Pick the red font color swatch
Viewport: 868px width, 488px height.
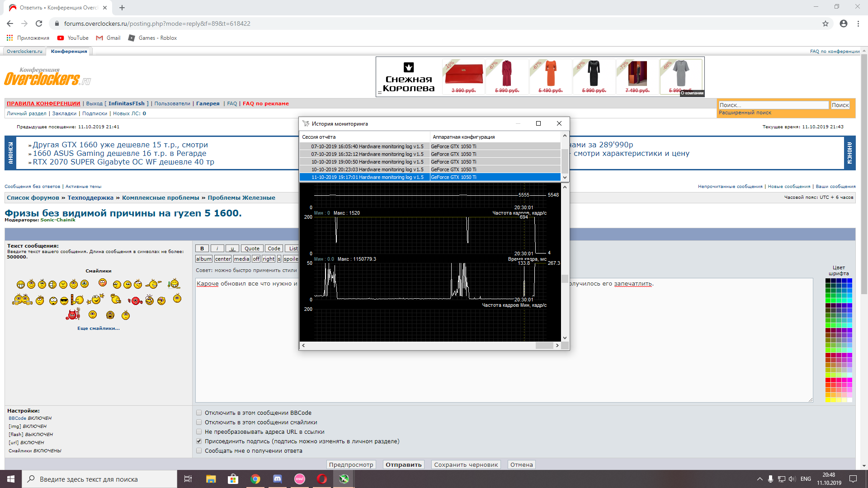[828, 380]
